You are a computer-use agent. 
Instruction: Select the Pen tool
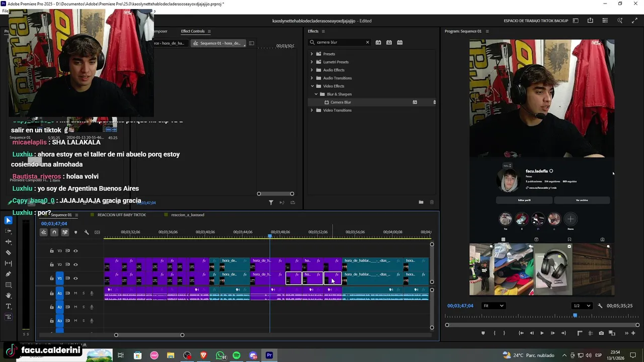pos(8,274)
